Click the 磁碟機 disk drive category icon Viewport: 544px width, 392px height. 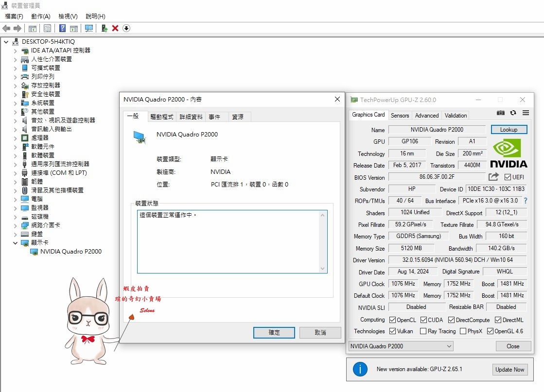coord(25,217)
